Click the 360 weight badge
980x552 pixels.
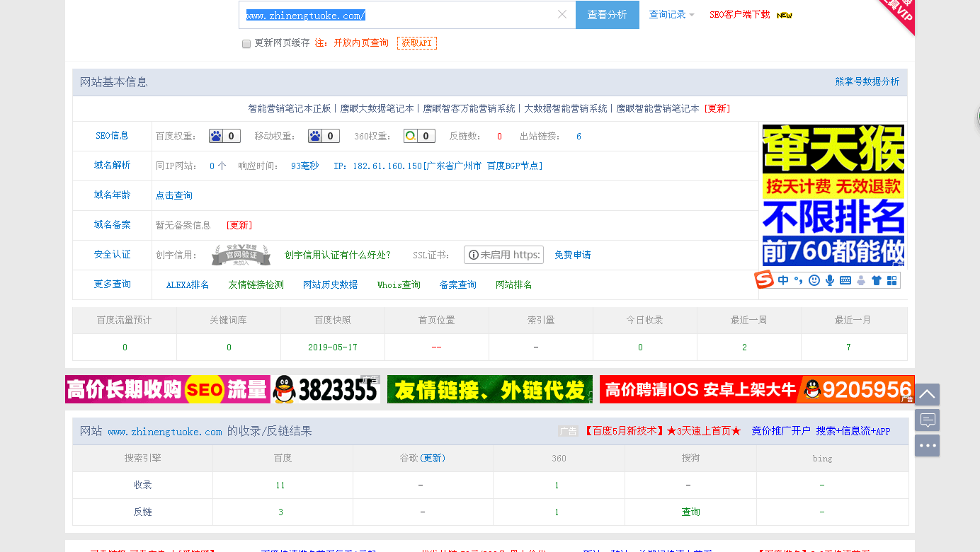[x=419, y=136]
